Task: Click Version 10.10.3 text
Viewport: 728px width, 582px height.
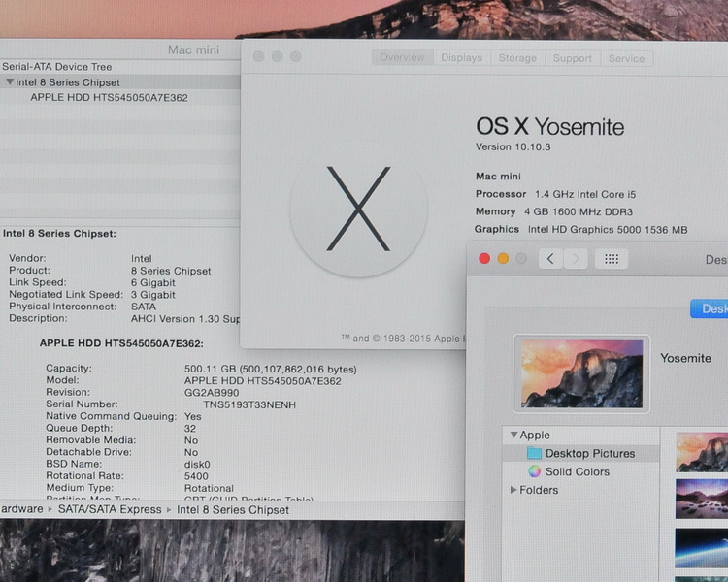Action: (x=513, y=146)
